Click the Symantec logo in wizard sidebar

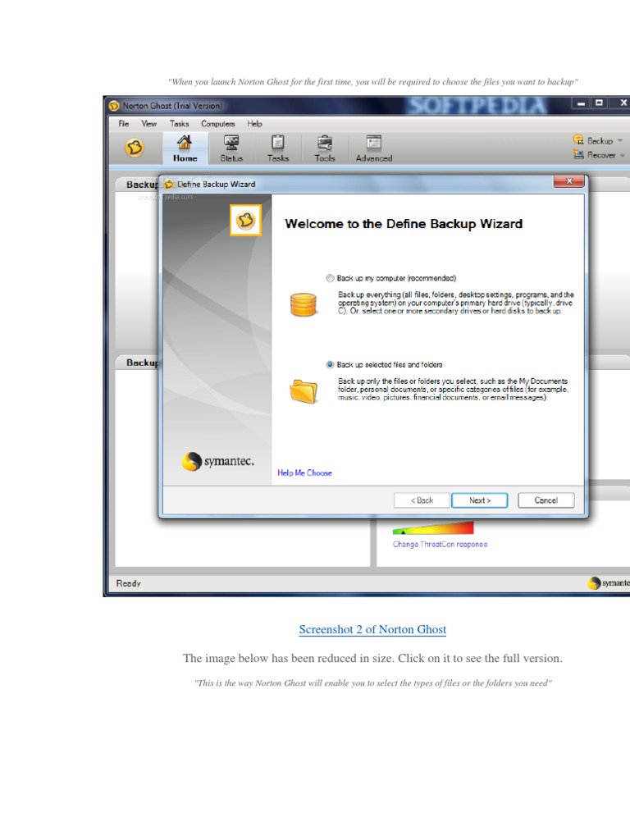coord(217,461)
